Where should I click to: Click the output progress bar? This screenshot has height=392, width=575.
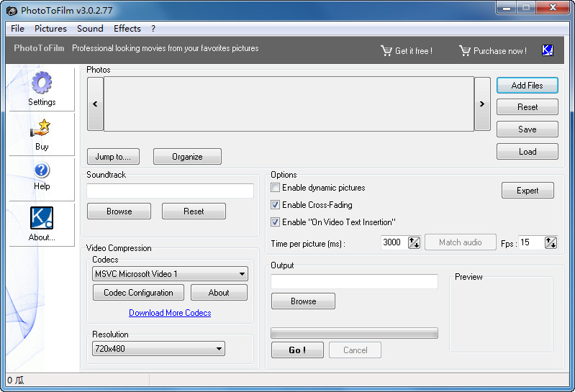[x=354, y=333]
